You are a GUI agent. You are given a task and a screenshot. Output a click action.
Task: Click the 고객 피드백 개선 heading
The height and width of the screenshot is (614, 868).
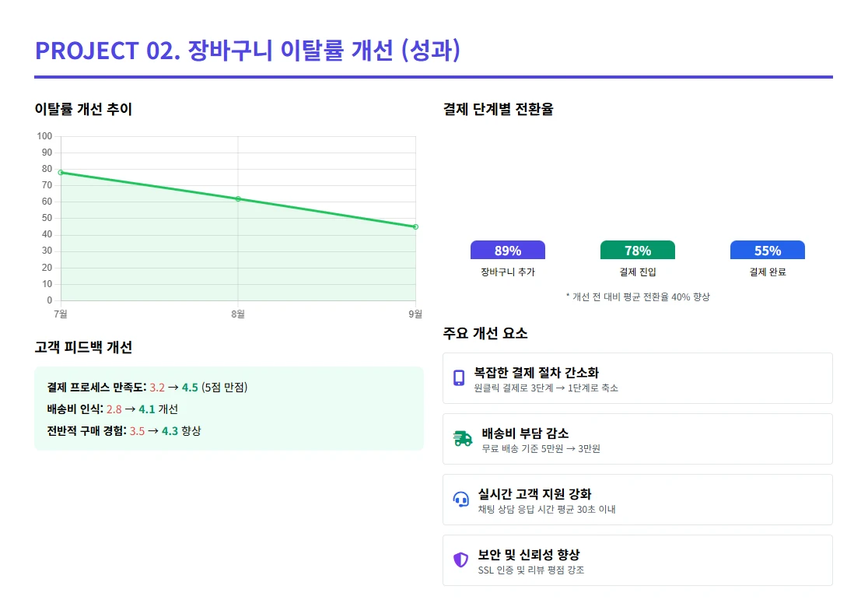(84, 348)
